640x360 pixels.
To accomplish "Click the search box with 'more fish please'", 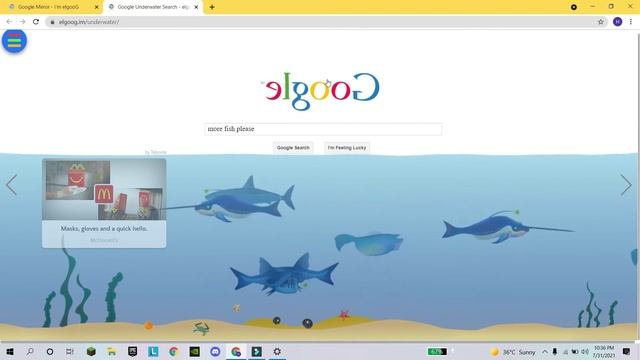I will [x=323, y=129].
